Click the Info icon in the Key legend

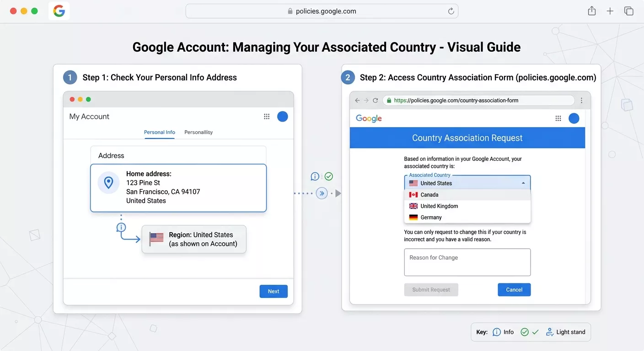click(x=497, y=332)
